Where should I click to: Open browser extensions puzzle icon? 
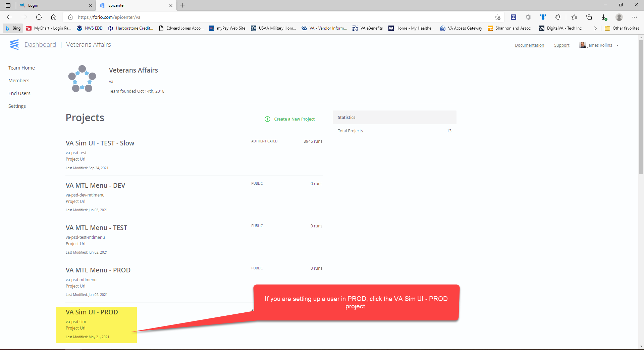click(x=558, y=17)
